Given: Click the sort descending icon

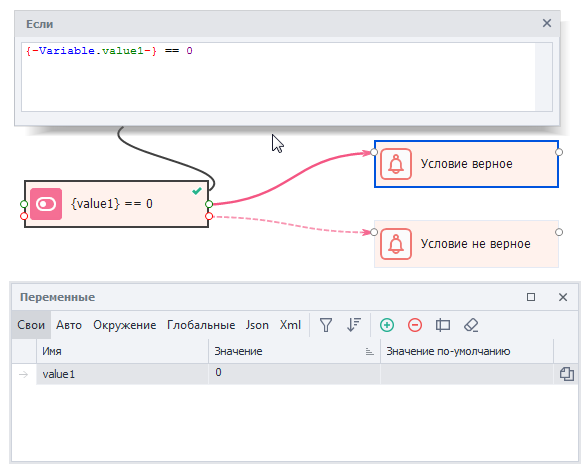Looking at the screenshot, I should pos(353,325).
